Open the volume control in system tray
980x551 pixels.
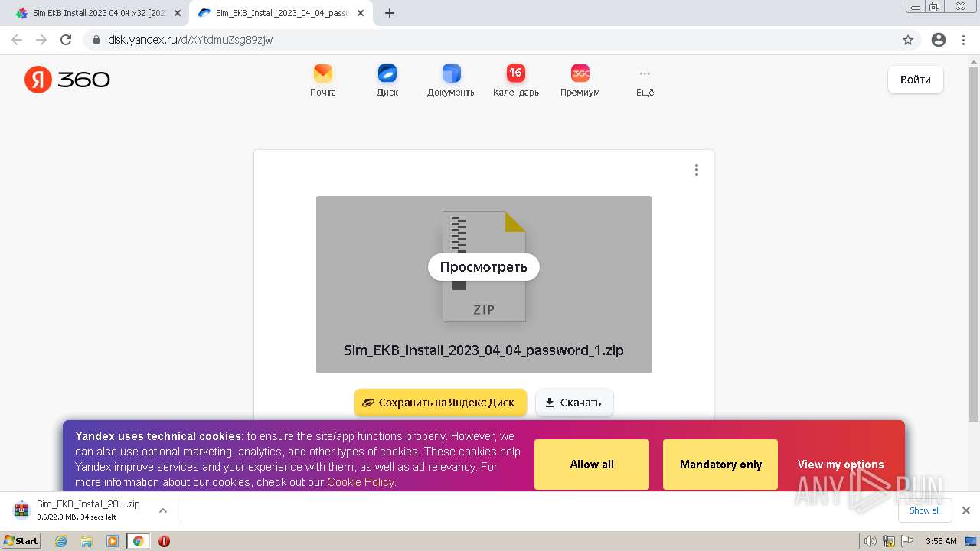(x=870, y=541)
